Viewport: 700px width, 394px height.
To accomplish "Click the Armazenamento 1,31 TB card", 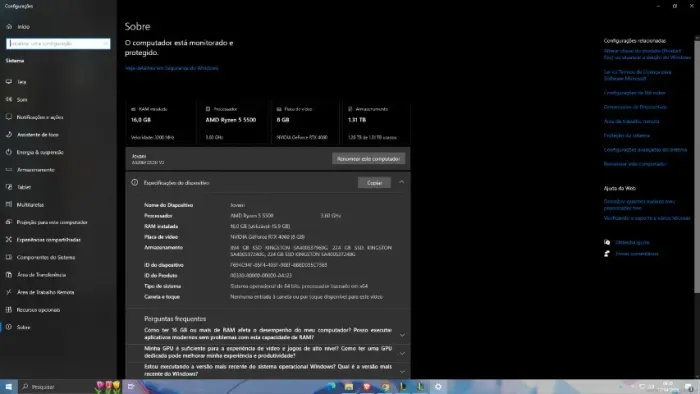I will 376,122.
